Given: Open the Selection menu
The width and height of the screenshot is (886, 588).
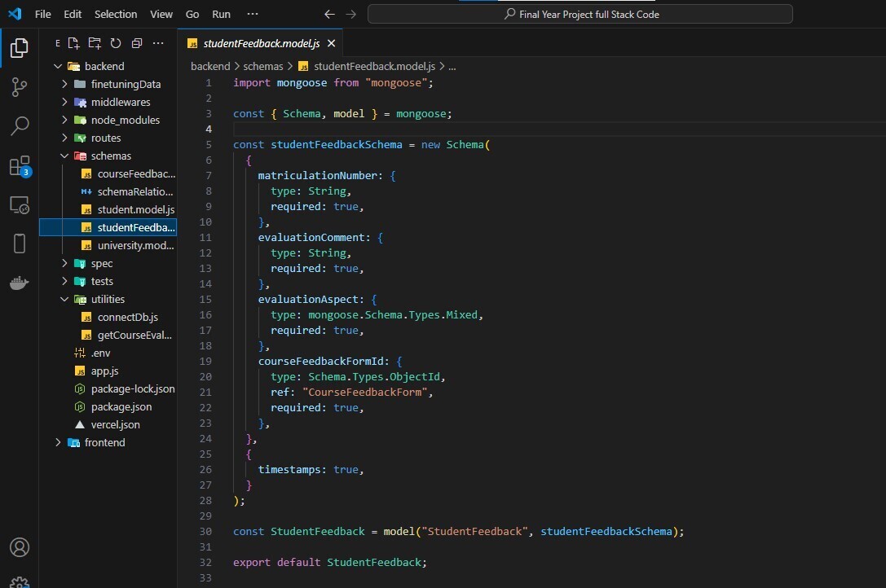Looking at the screenshot, I should tap(116, 14).
